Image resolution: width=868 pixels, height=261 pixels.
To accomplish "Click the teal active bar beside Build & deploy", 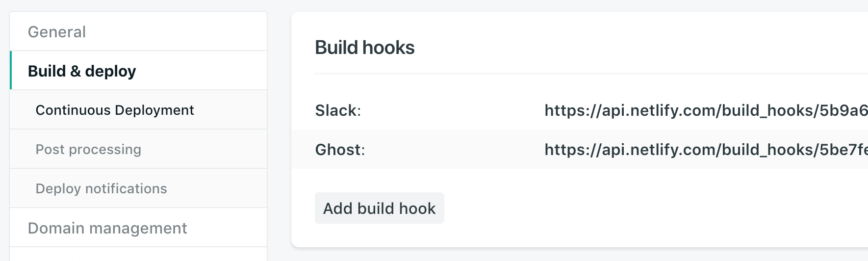I will tap(11, 70).
